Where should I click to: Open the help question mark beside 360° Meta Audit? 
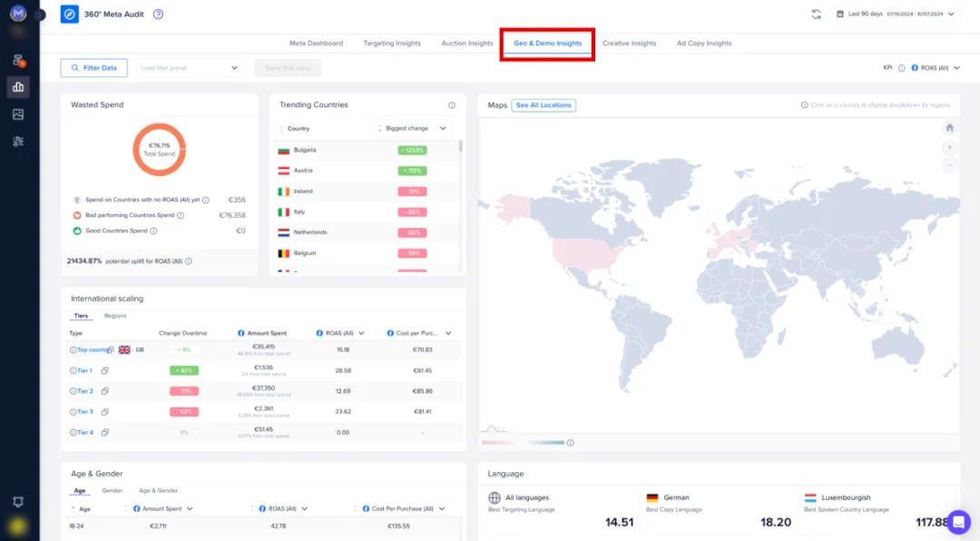coord(158,14)
